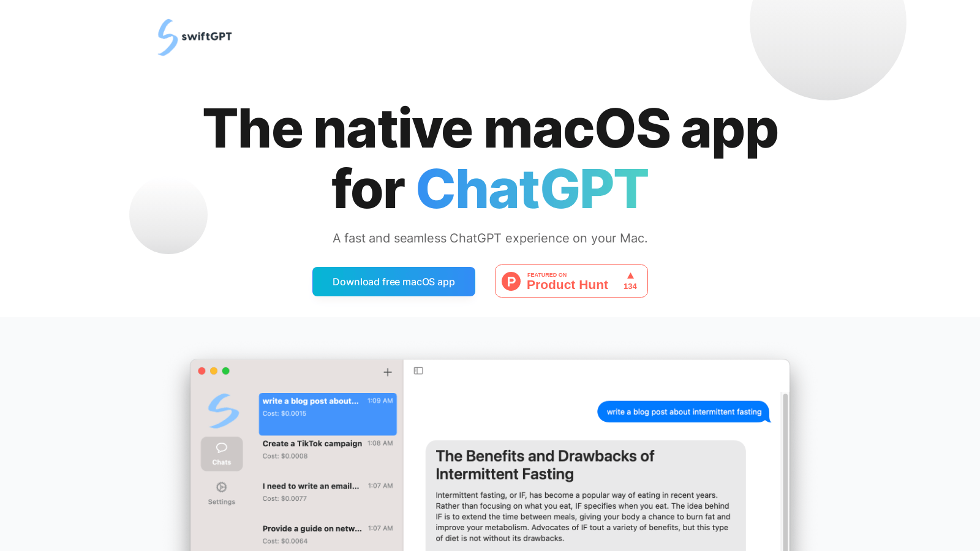Click the Product Hunt 'P' logo icon
This screenshot has width=980, height=551.
[511, 281]
